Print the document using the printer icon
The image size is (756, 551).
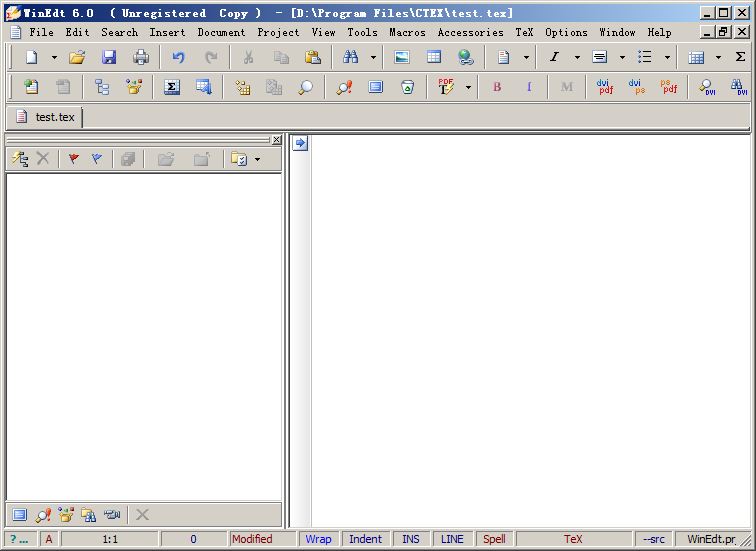click(141, 57)
